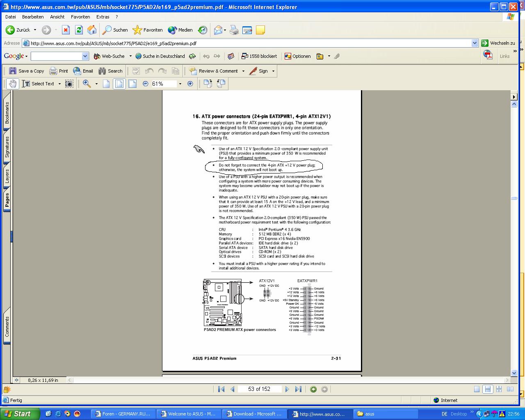Click the address bar URL field
Image resolution: width=525 pixels, height=420 pixels.
point(246,43)
